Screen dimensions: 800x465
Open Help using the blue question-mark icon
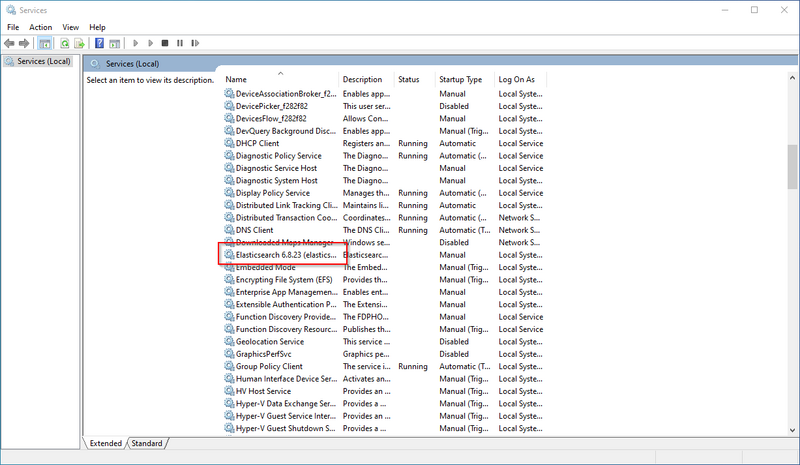click(x=99, y=43)
